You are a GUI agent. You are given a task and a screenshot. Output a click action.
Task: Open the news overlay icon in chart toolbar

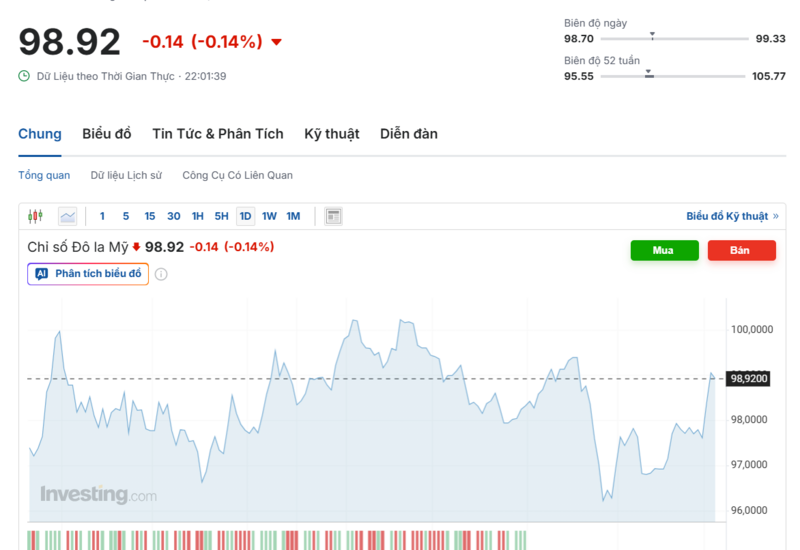334,216
